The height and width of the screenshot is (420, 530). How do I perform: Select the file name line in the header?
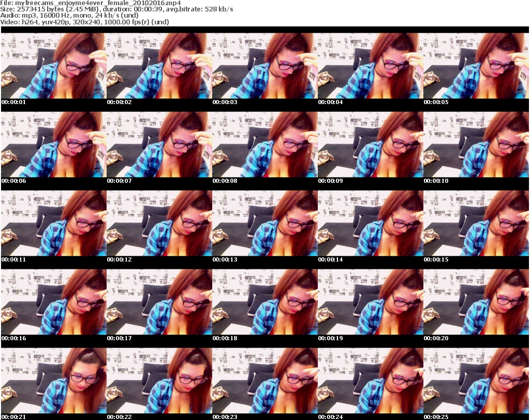pyautogui.click(x=91, y=3)
